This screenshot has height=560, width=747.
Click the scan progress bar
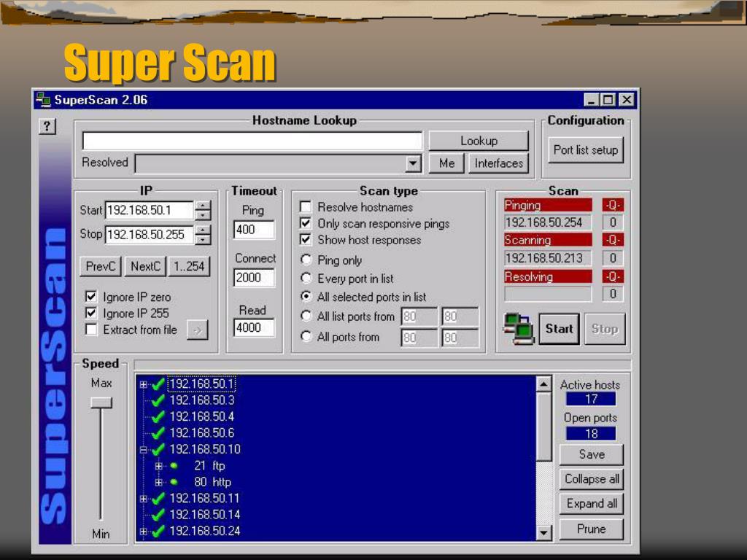coord(382,365)
